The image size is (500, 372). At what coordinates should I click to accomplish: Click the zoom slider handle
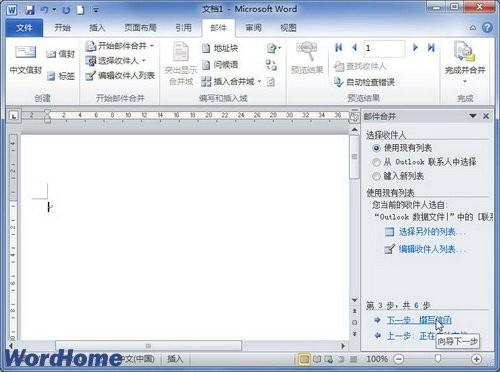tap(438, 359)
